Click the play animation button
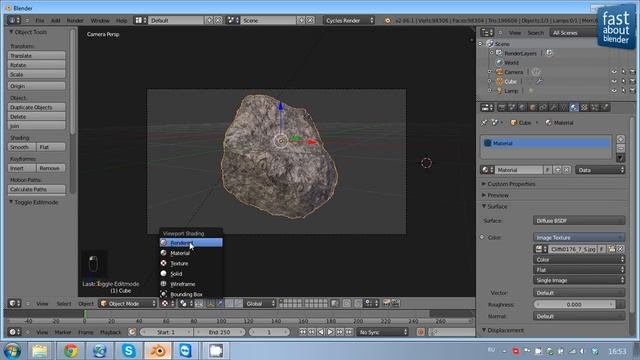The width and height of the screenshot is (640, 360). point(330,332)
